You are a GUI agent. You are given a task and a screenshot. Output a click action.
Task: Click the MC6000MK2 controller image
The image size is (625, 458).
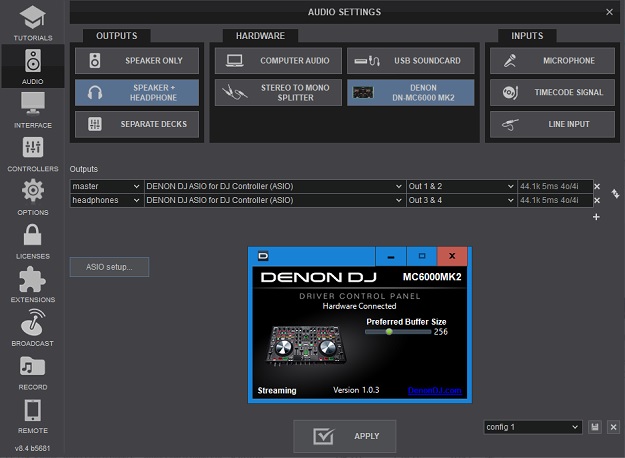pos(306,345)
